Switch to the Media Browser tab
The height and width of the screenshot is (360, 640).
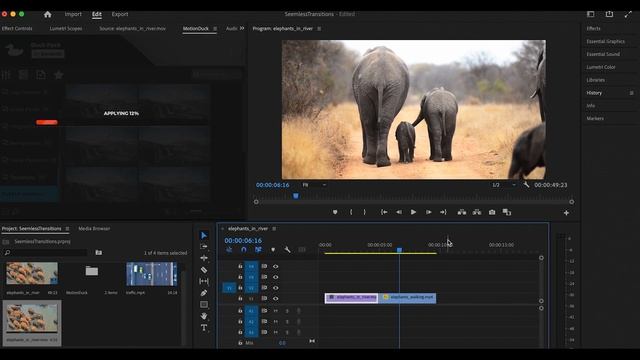(94, 229)
